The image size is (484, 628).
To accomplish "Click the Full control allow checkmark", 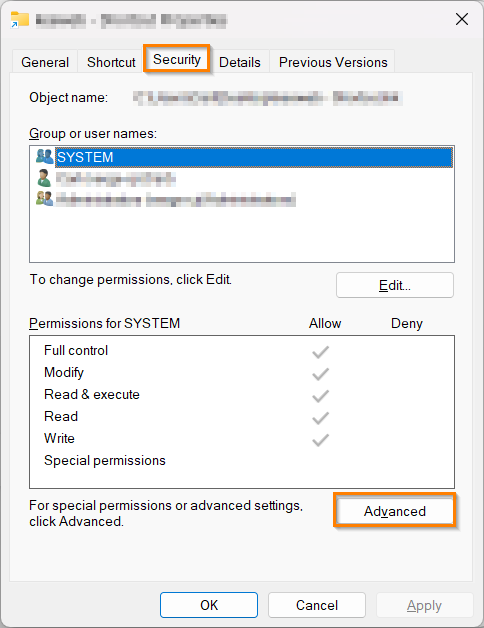I will click(x=321, y=352).
